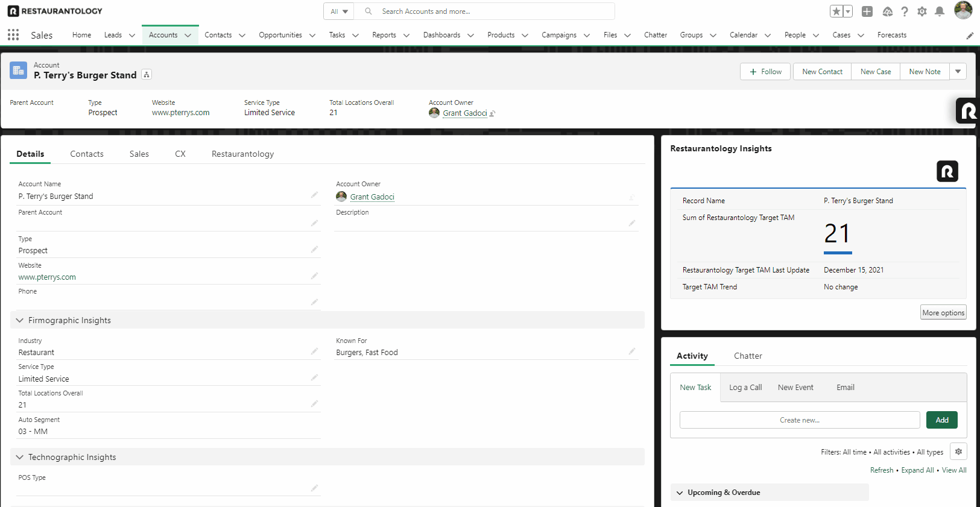This screenshot has width=980, height=507.
Task: Edit the Description field pencil icon
Action: tap(632, 223)
